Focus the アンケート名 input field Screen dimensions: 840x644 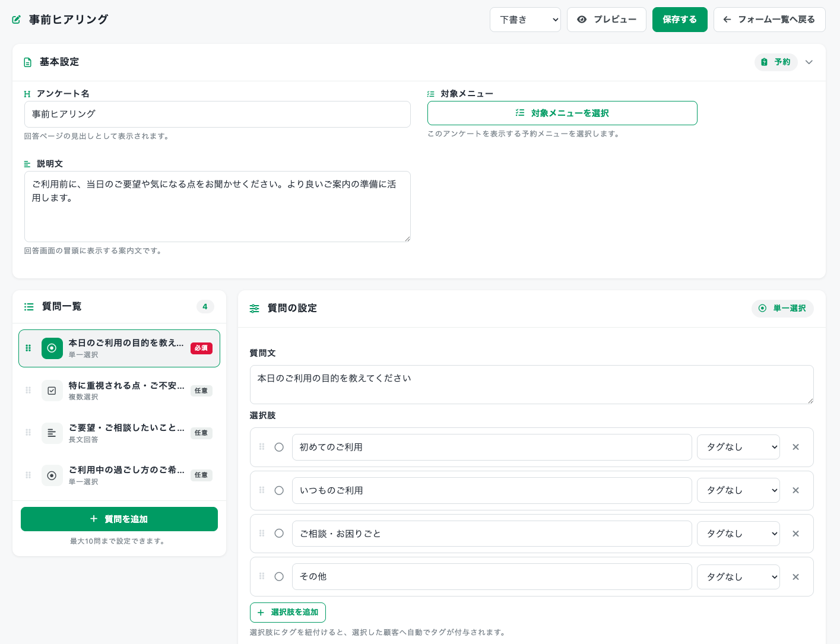coord(217,114)
